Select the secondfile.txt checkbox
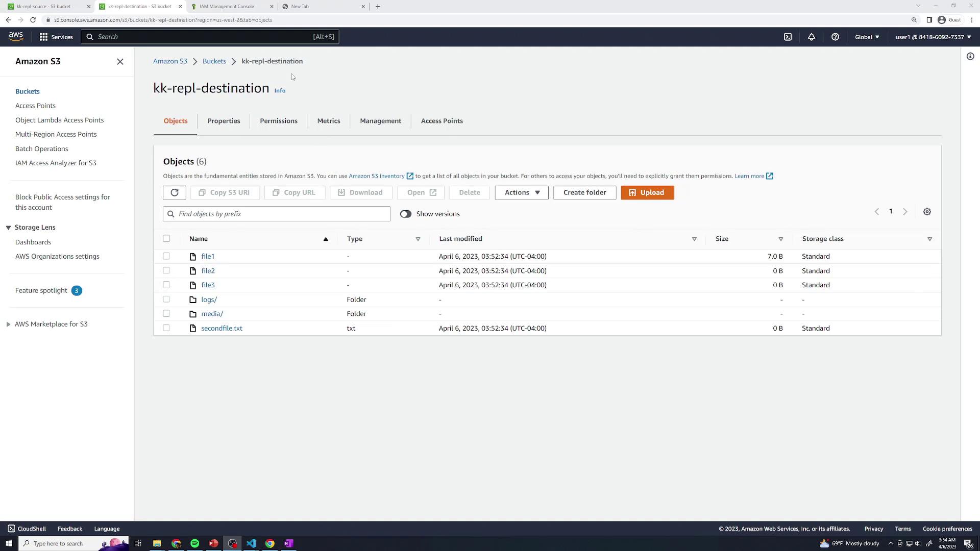Image resolution: width=980 pixels, height=551 pixels. 166,328
